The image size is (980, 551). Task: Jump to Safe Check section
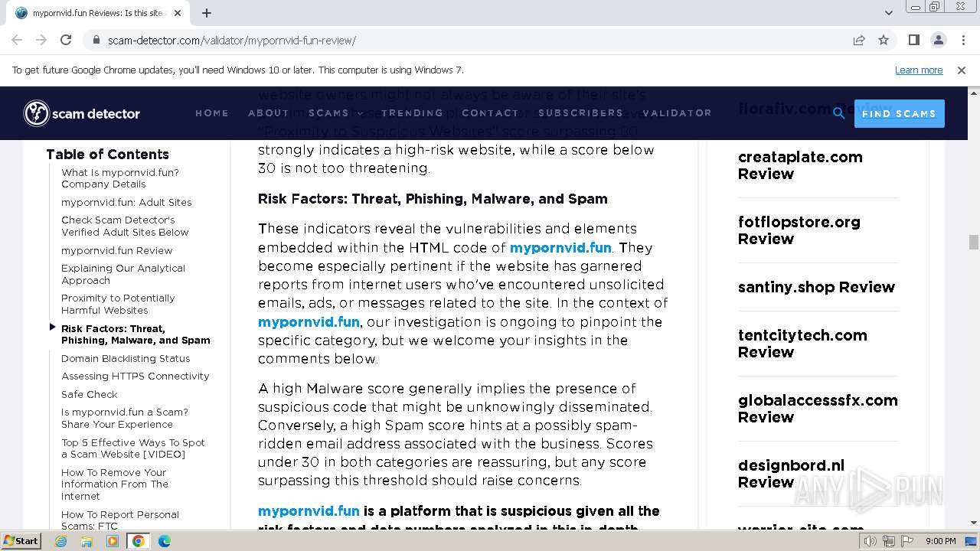(x=90, y=394)
